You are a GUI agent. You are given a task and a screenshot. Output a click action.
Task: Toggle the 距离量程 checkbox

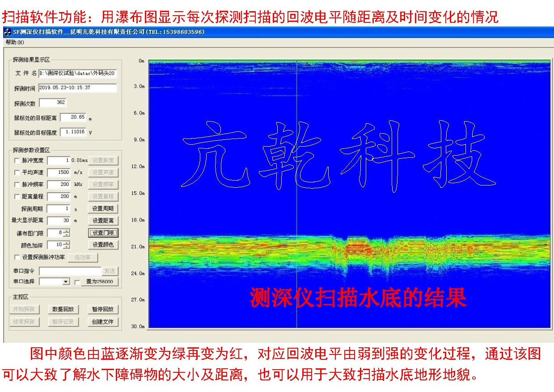coord(17,197)
